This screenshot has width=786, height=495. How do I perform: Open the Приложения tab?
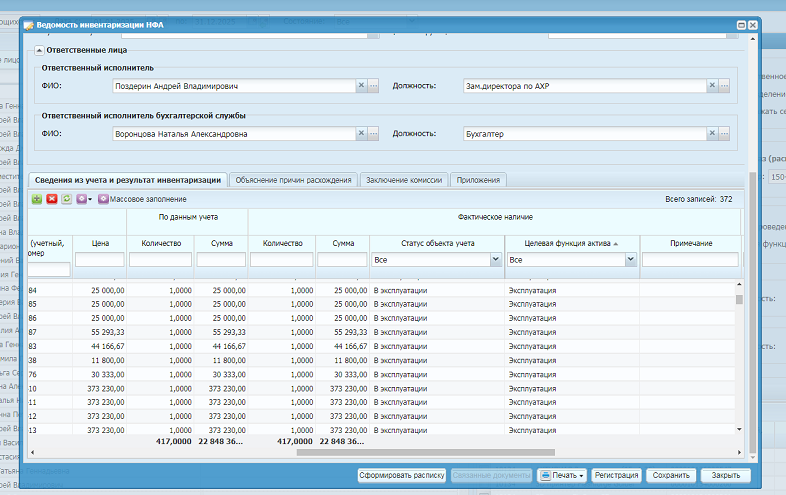(479, 180)
